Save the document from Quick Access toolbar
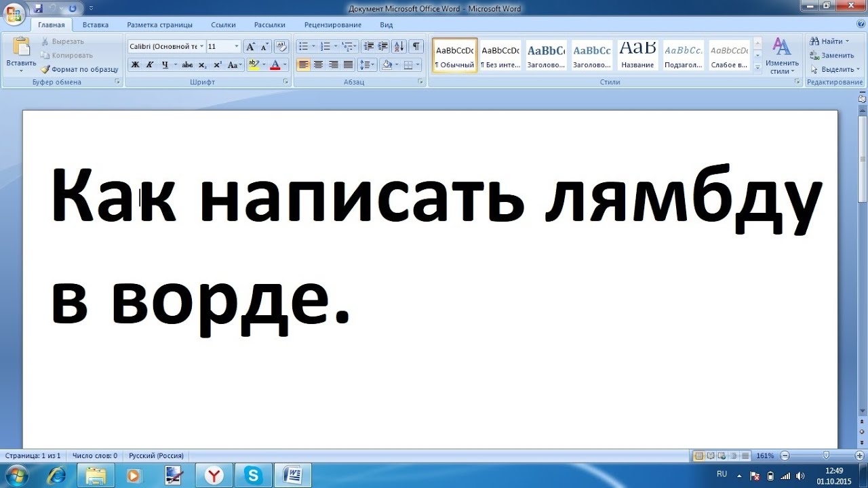Image resolution: width=868 pixels, height=488 pixels. pyautogui.click(x=38, y=8)
